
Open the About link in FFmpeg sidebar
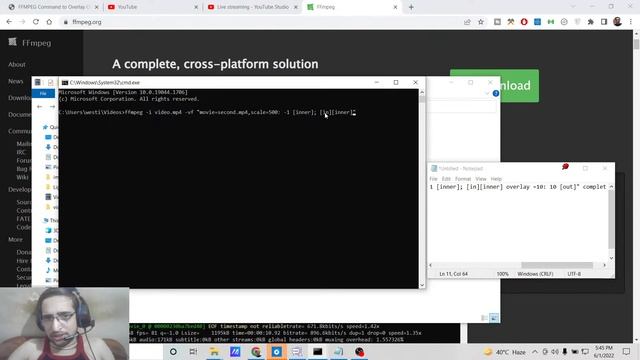pyautogui.click(x=17, y=64)
